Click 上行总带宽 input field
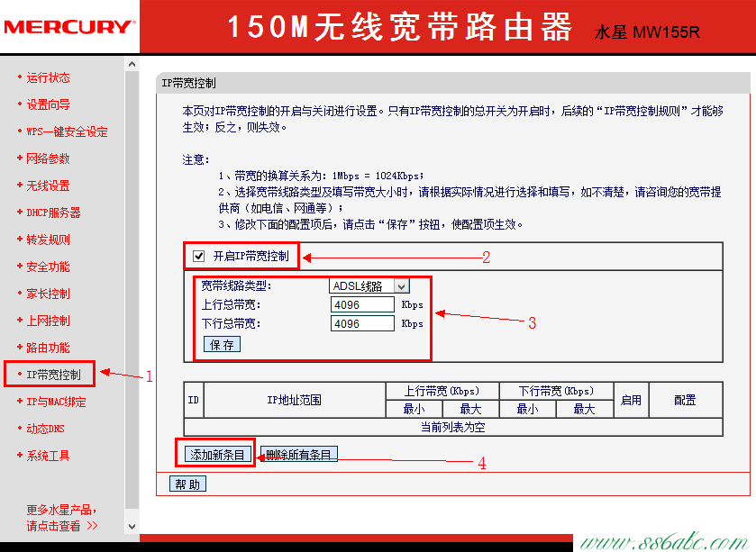Image resolution: width=756 pixels, height=552 pixels. click(x=362, y=305)
